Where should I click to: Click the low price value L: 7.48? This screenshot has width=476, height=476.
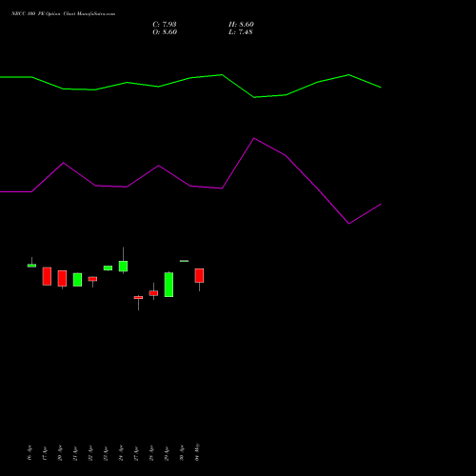pos(241,32)
